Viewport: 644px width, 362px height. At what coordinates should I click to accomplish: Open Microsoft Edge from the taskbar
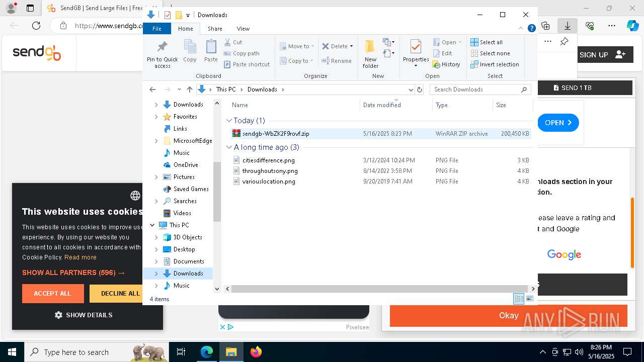207,352
